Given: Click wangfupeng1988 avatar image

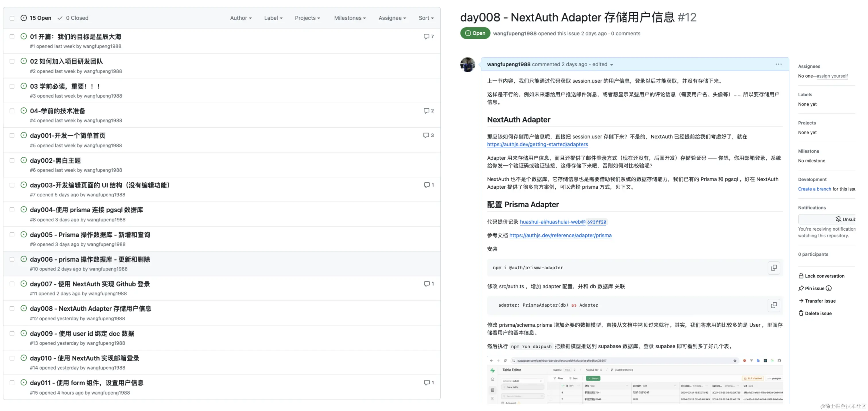Looking at the screenshot, I should (467, 65).
